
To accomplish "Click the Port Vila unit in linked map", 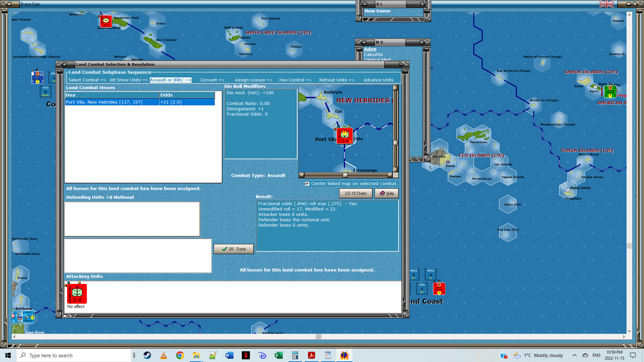I will point(345,136).
